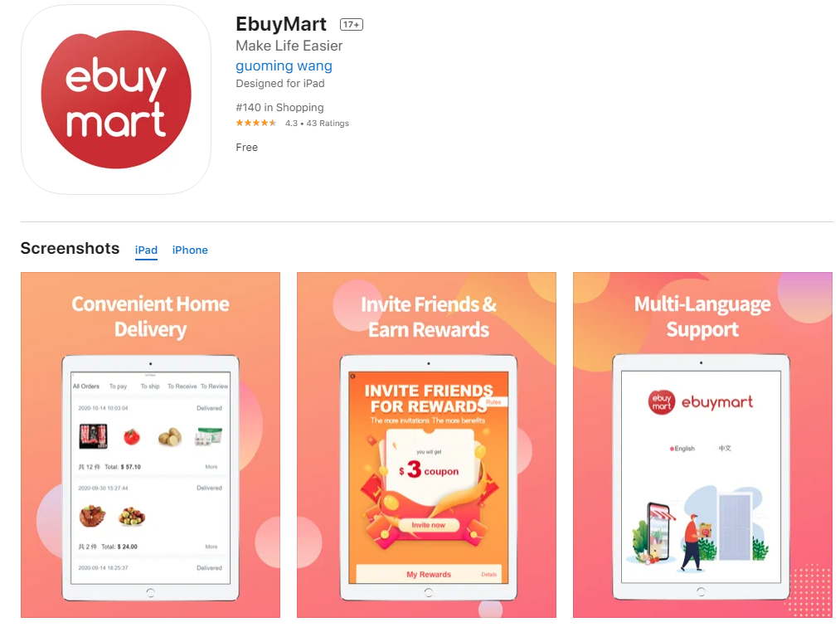
Task: Click the ebuymart logo in Multi-Language screenshot
Action: coord(701,402)
